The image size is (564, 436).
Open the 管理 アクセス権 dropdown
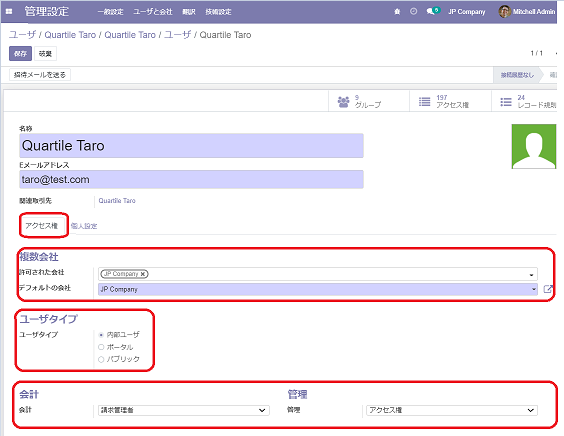[452, 410]
